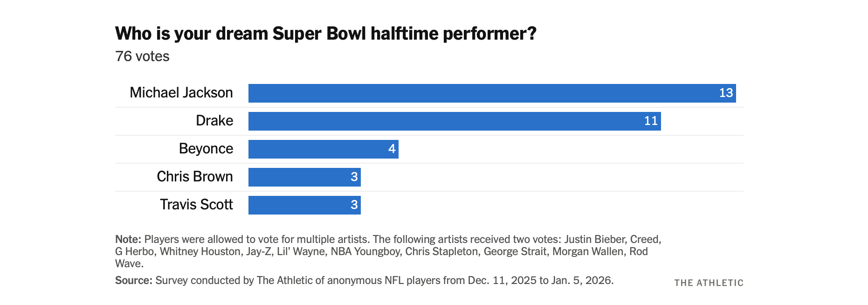Click the value 3 on Chris Brown bar
Screen dimensions: 868x305
[x=354, y=177]
